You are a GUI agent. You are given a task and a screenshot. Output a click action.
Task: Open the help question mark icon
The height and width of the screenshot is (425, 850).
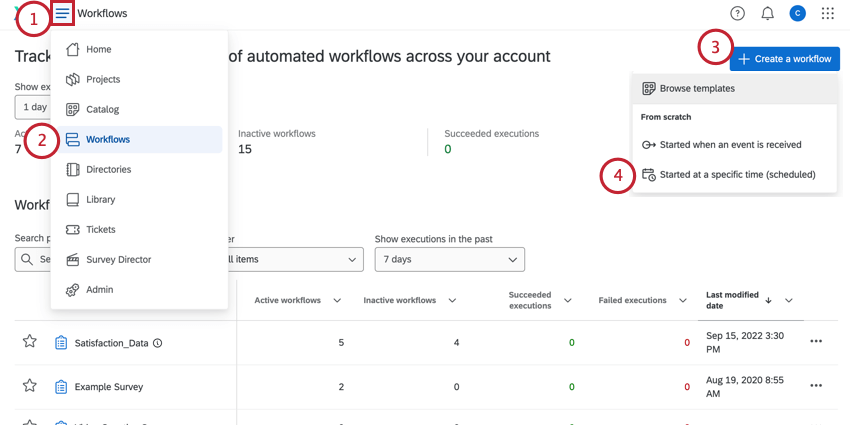737,14
